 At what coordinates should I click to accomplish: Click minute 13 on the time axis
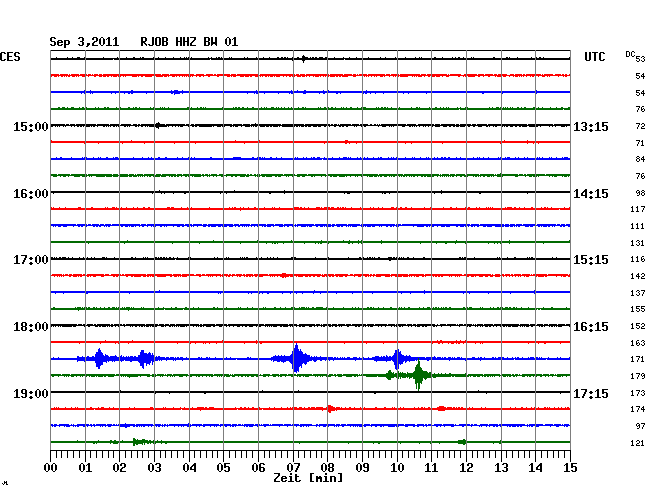click(x=501, y=468)
